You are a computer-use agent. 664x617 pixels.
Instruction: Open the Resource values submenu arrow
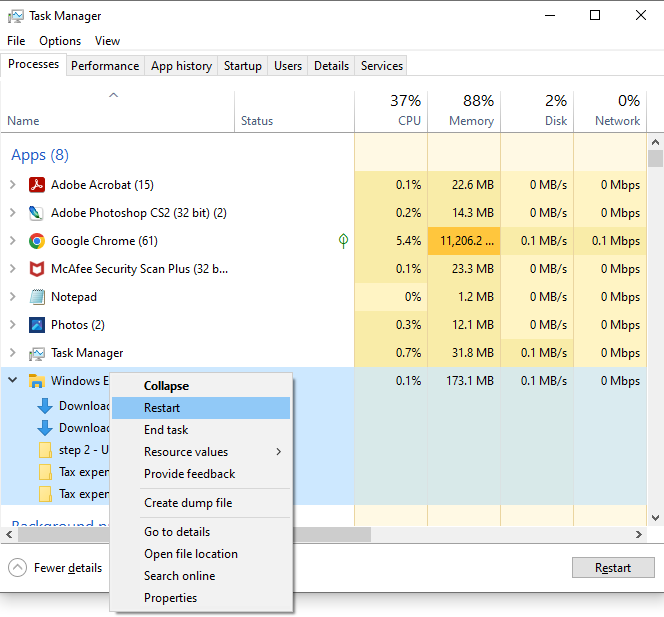point(279,452)
